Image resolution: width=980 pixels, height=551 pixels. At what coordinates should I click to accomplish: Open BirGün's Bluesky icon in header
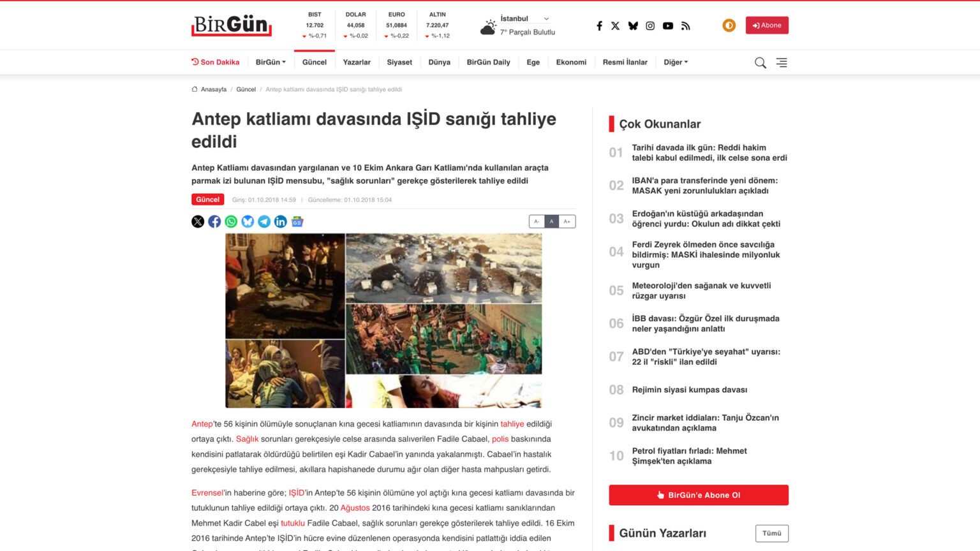tap(633, 26)
